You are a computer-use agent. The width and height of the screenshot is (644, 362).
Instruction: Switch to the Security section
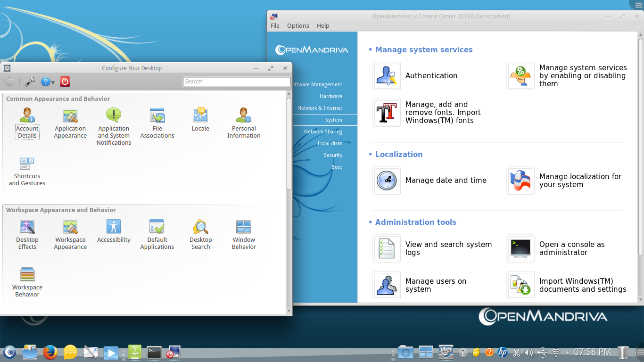click(333, 155)
